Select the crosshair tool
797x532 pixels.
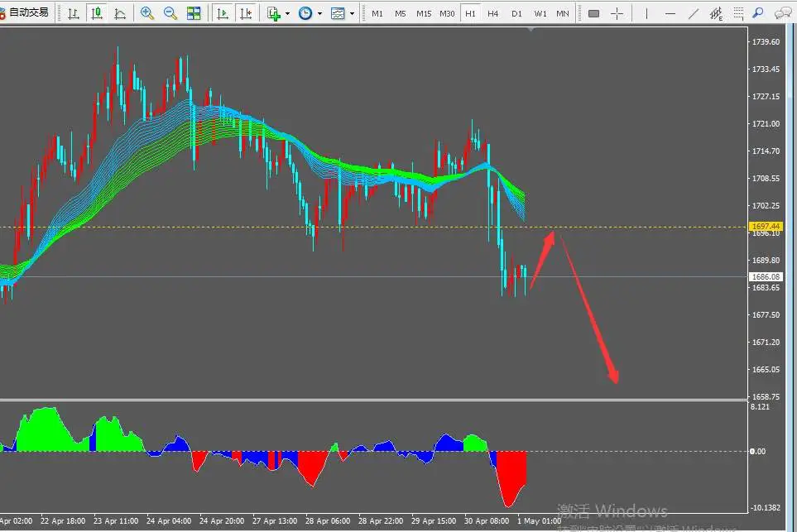pos(617,14)
